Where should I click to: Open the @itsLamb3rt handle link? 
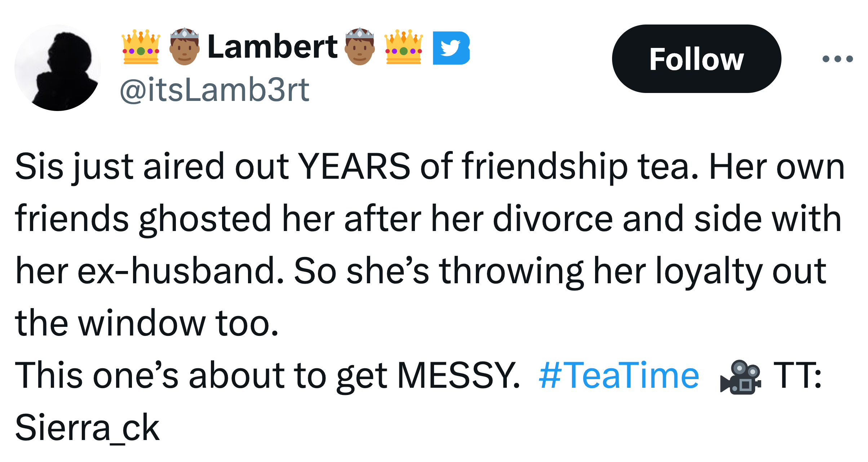pyautogui.click(x=214, y=89)
